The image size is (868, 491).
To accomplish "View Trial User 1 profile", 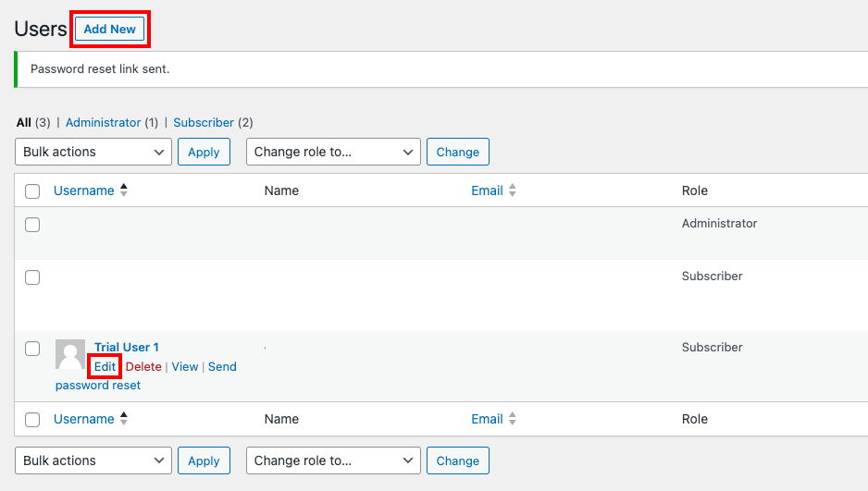I will (185, 366).
